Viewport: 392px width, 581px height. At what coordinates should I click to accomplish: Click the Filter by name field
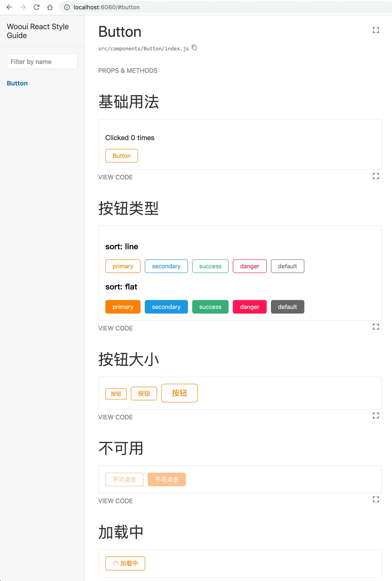[x=42, y=62]
